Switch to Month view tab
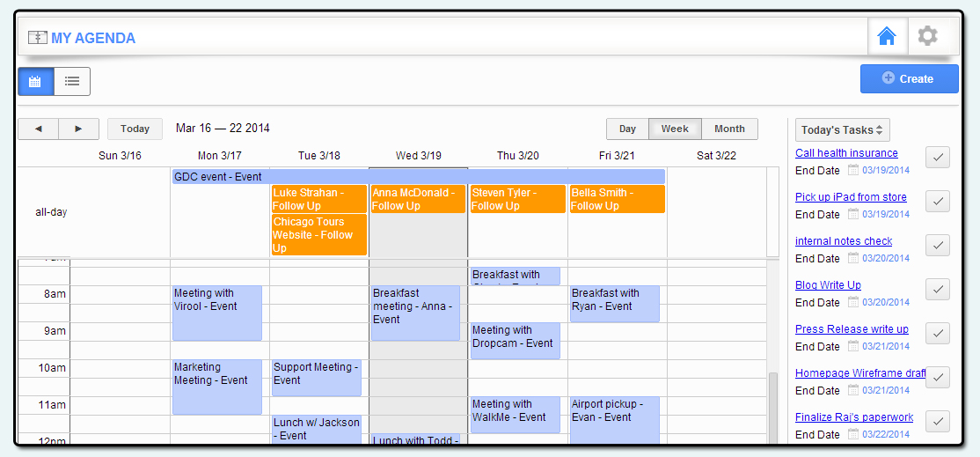 (729, 129)
